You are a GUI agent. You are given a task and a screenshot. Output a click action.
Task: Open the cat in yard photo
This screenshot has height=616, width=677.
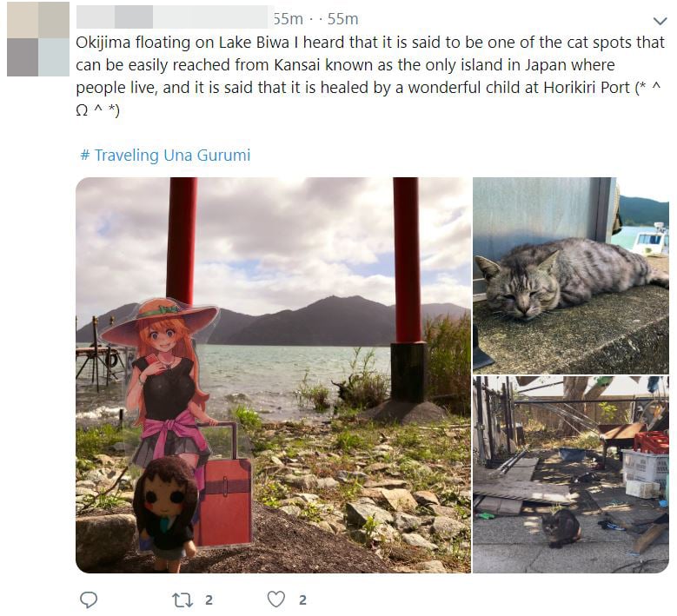click(571, 475)
